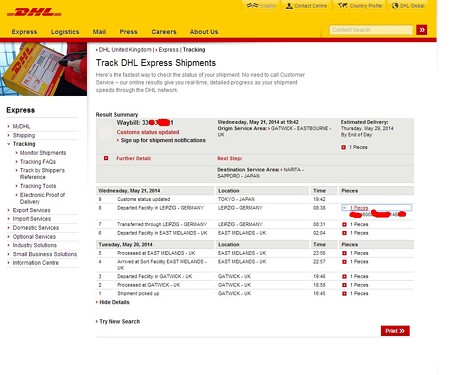Open Track by Shipper's Reference
The image size is (450, 375).
point(42,174)
